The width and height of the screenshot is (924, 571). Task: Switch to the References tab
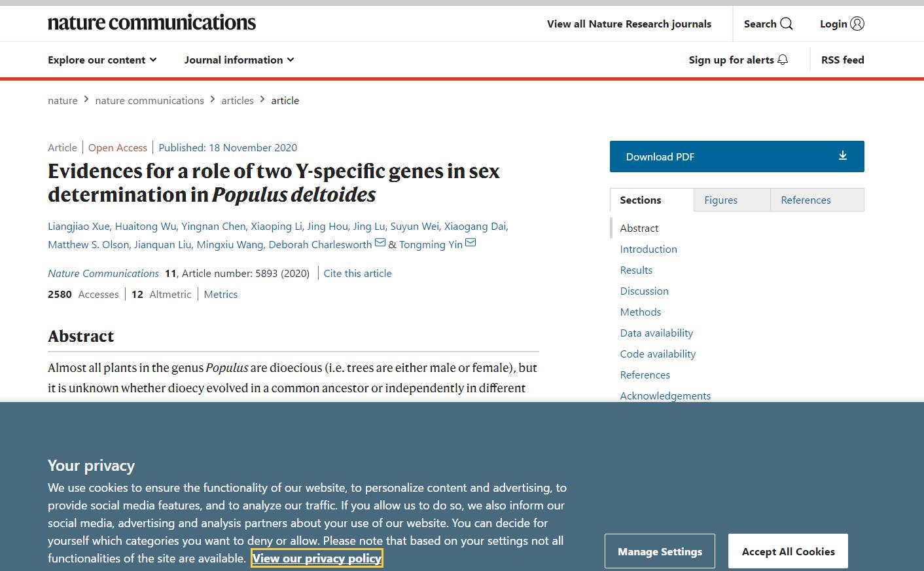point(817,200)
